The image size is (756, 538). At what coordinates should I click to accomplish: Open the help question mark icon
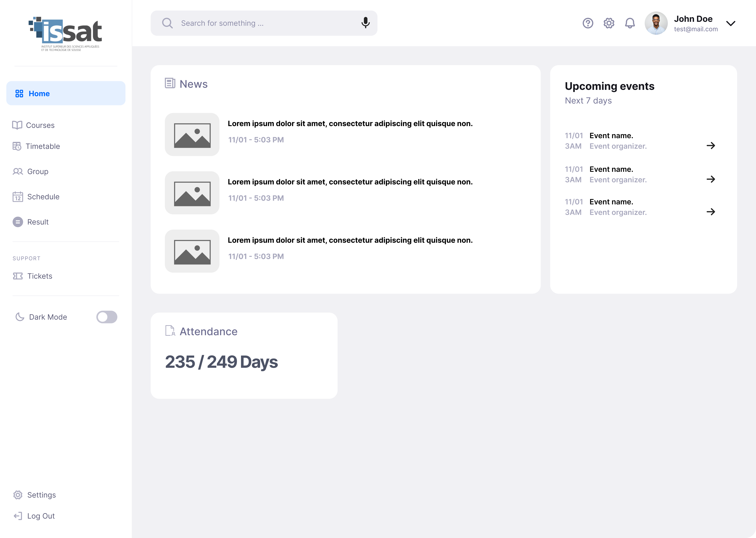[x=588, y=23]
